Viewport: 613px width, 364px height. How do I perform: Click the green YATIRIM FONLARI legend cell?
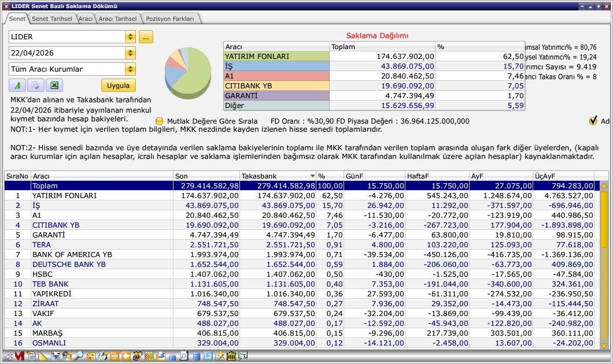276,57
